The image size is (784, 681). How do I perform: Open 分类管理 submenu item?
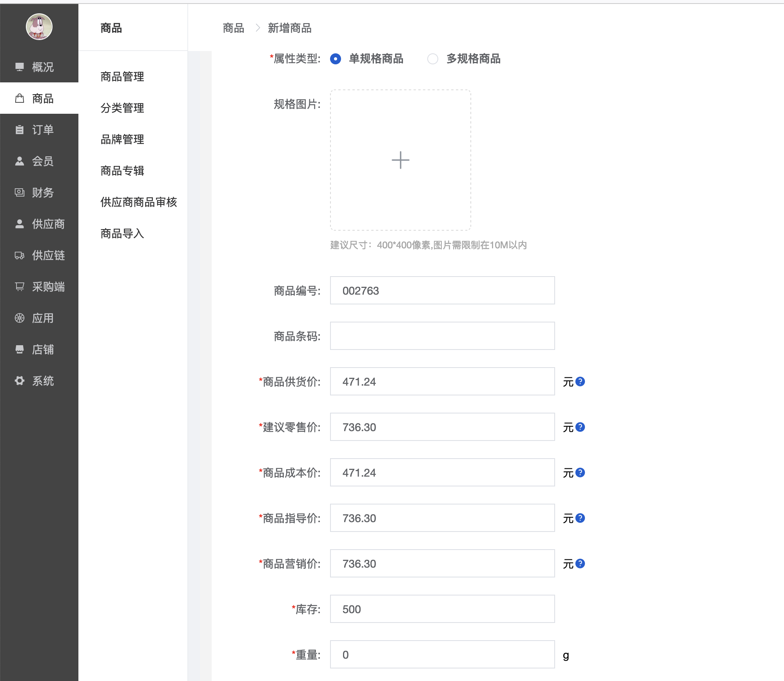click(122, 108)
